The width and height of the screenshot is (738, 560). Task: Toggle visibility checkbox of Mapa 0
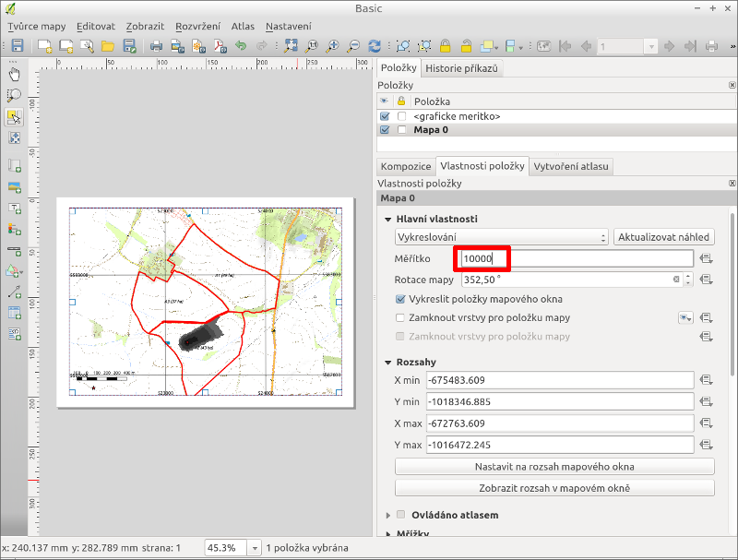coord(385,130)
